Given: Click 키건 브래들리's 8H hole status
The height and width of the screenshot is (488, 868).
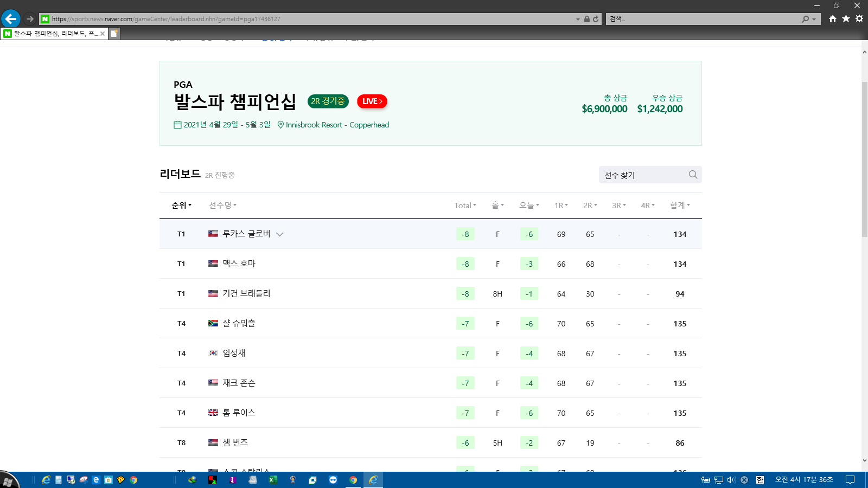Looking at the screenshot, I should (497, 294).
